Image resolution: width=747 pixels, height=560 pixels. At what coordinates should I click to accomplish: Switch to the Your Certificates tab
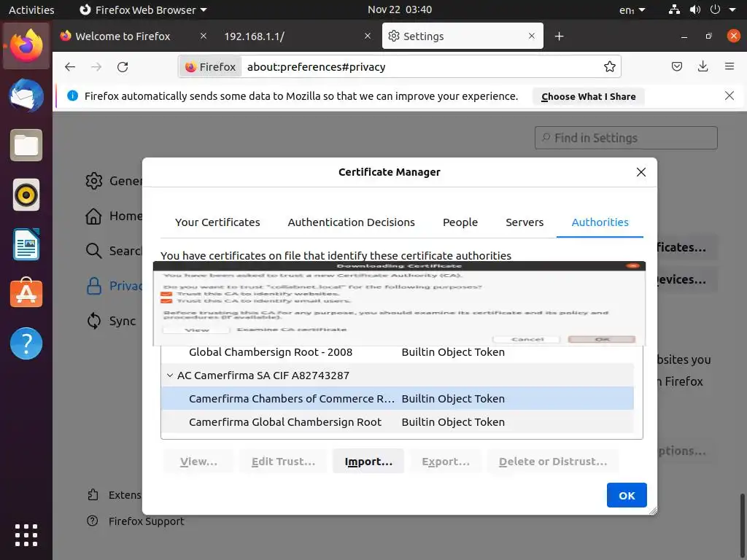217,222
